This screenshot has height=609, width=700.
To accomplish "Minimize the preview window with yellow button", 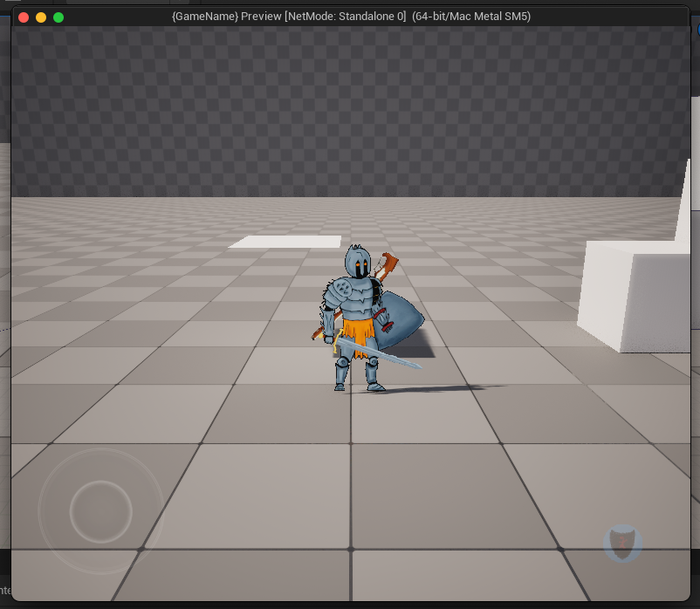I will tap(41, 17).
